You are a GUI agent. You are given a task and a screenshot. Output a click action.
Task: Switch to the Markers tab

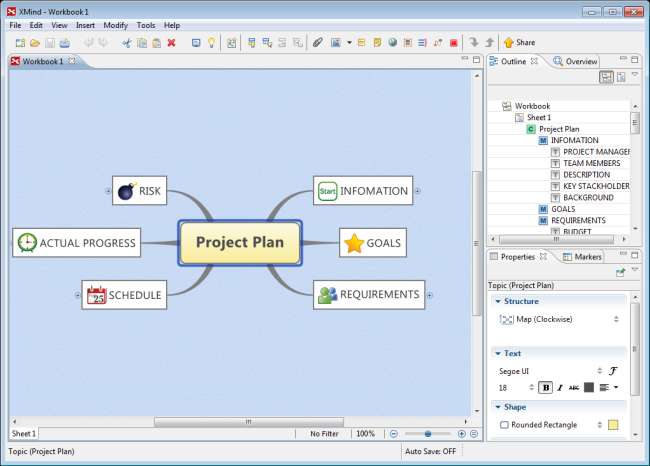coord(582,257)
